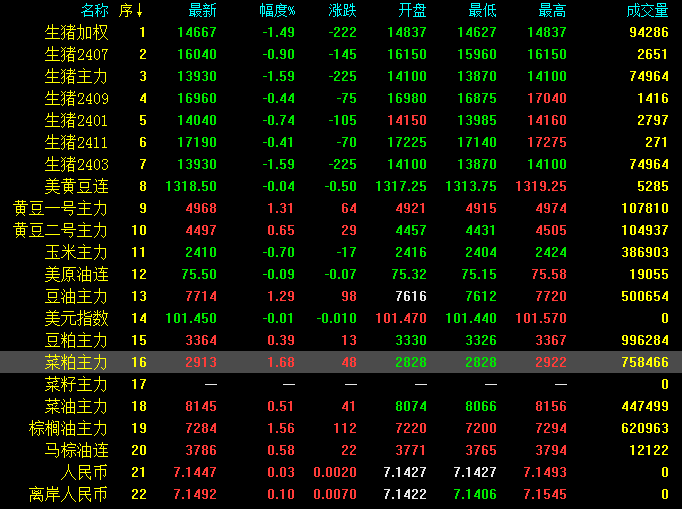Click the 成交量 column header
Image resolution: width=682 pixels, height=509 pixels.
click(647, 10)
